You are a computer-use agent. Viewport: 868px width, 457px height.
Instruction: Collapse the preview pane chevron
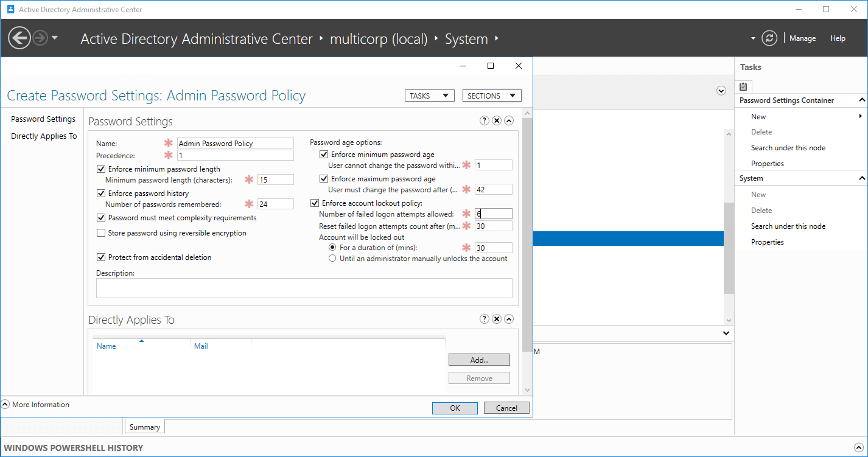(726, 333)
